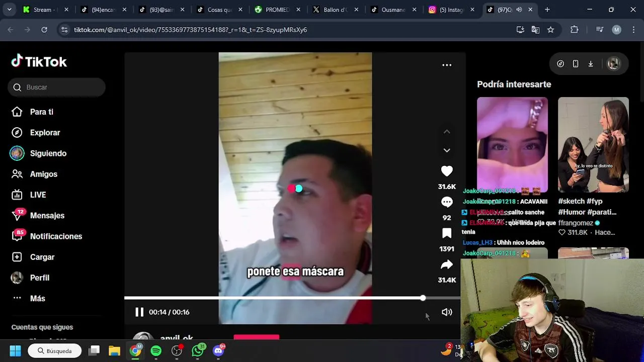Open the extensions puzzle icon

click(575, 30)
